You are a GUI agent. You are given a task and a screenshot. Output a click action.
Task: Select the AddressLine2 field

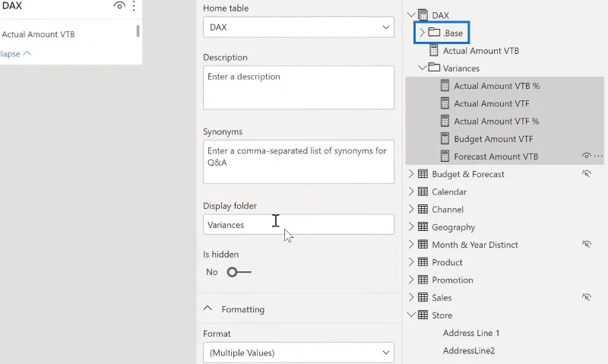pyautogui.click(x=469, y=350)
